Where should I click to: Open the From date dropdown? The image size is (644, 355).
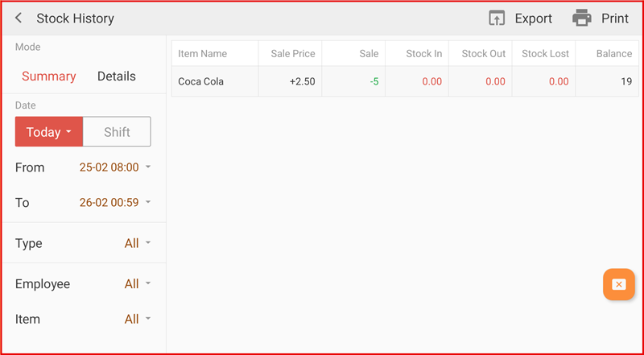[x=114, y=167]
